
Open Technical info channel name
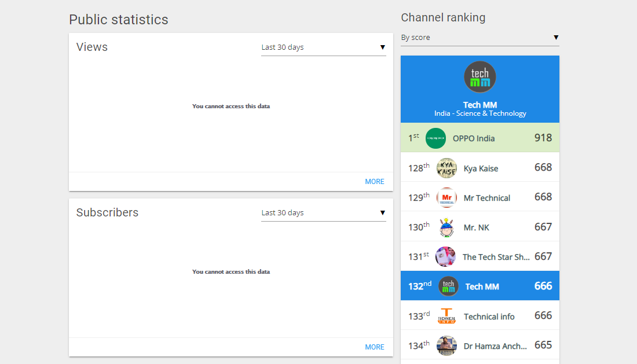489,317
